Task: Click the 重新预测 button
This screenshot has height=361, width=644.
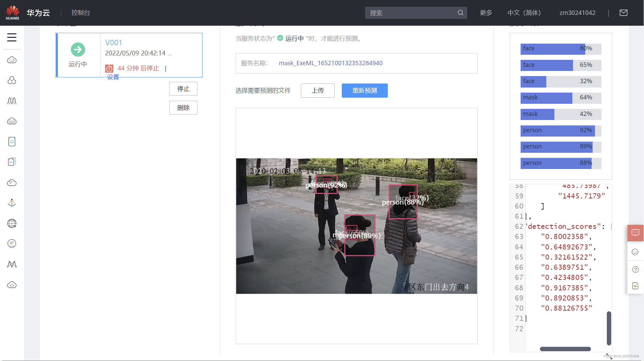Action: pos(364,91)
